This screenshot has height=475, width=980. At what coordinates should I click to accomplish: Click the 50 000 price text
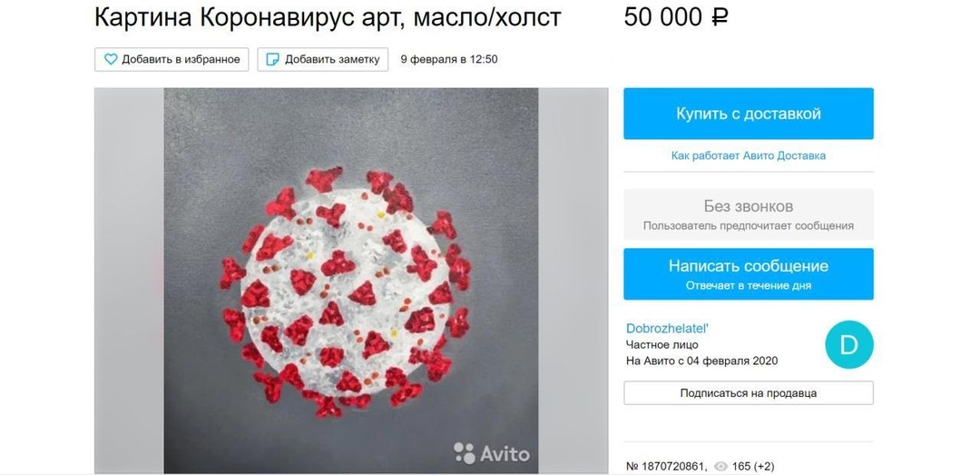pyautogui.click(x=662, y=17)
